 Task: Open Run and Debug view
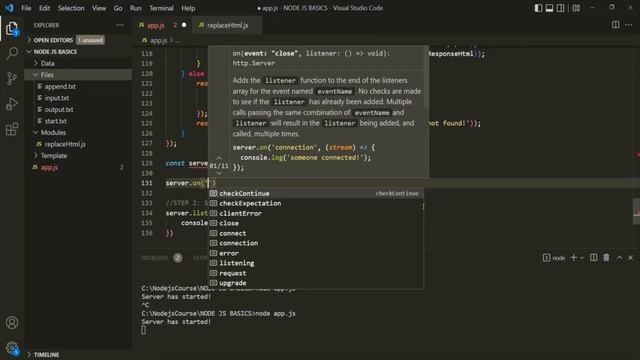click(x=12, y=104)
